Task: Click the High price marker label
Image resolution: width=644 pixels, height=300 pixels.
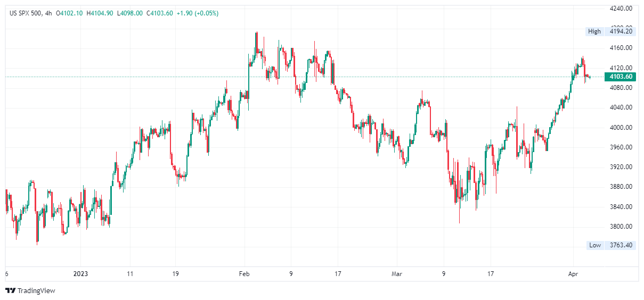Action: (594, 31)
